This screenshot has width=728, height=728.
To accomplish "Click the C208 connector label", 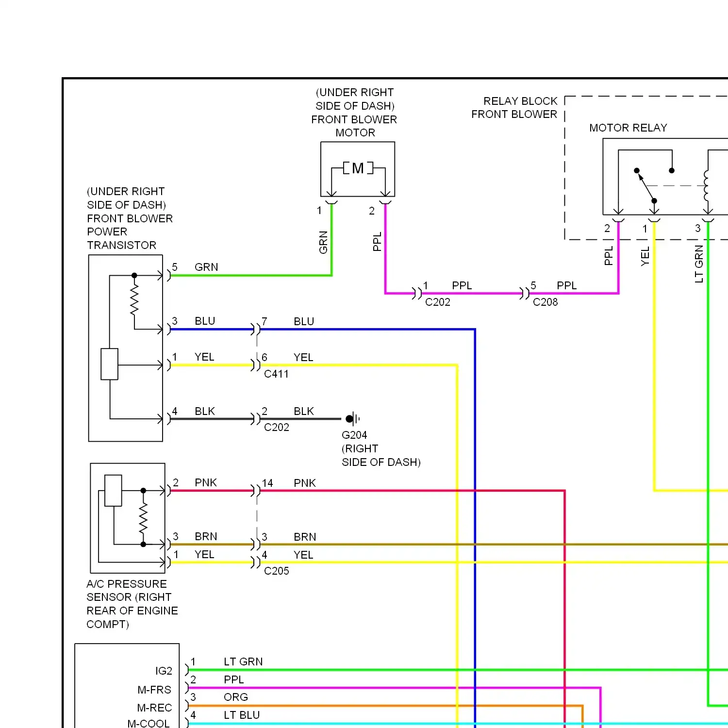I will click(546, 302).
